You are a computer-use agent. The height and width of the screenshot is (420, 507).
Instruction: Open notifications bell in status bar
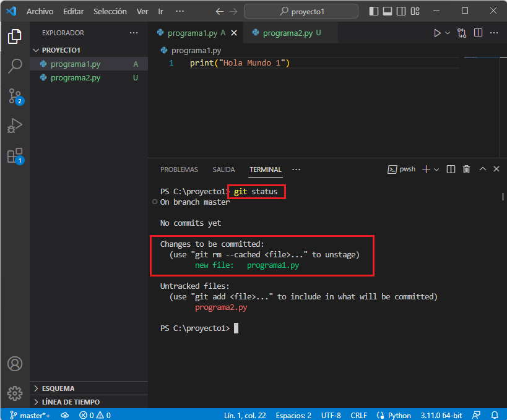(x=495, y=415)
